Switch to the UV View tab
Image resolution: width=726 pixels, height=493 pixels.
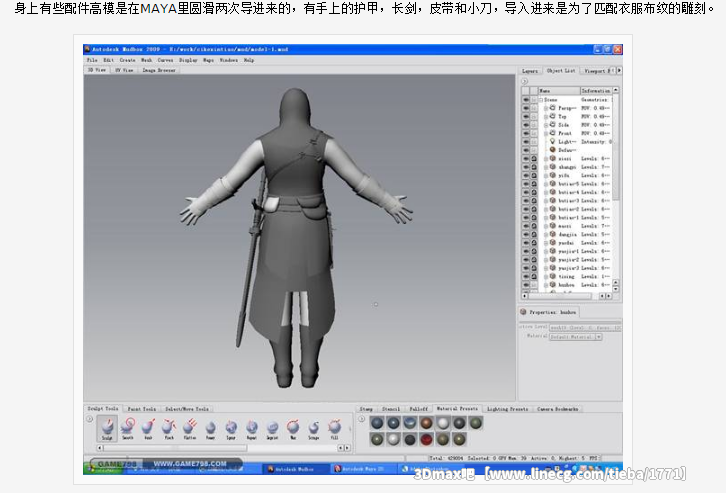(124, 70)
